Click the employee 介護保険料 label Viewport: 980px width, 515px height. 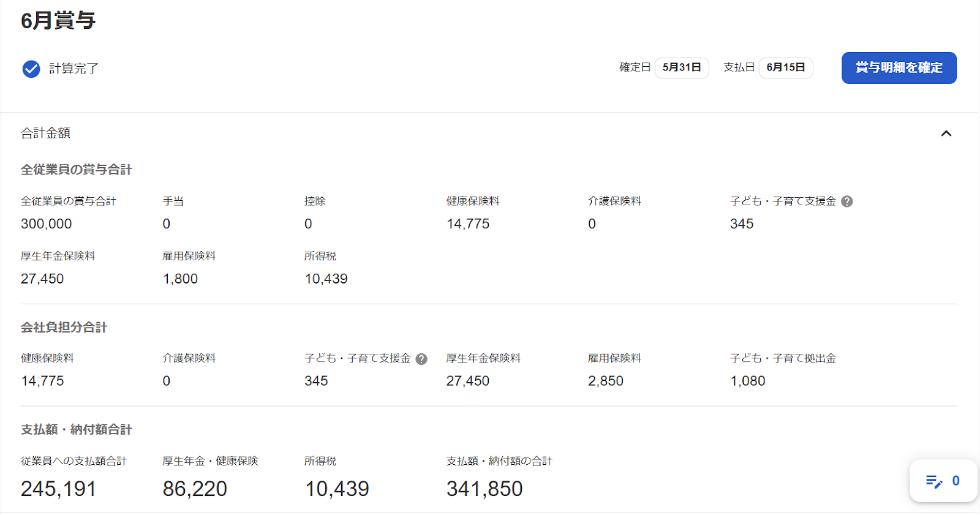pos(614,201)
